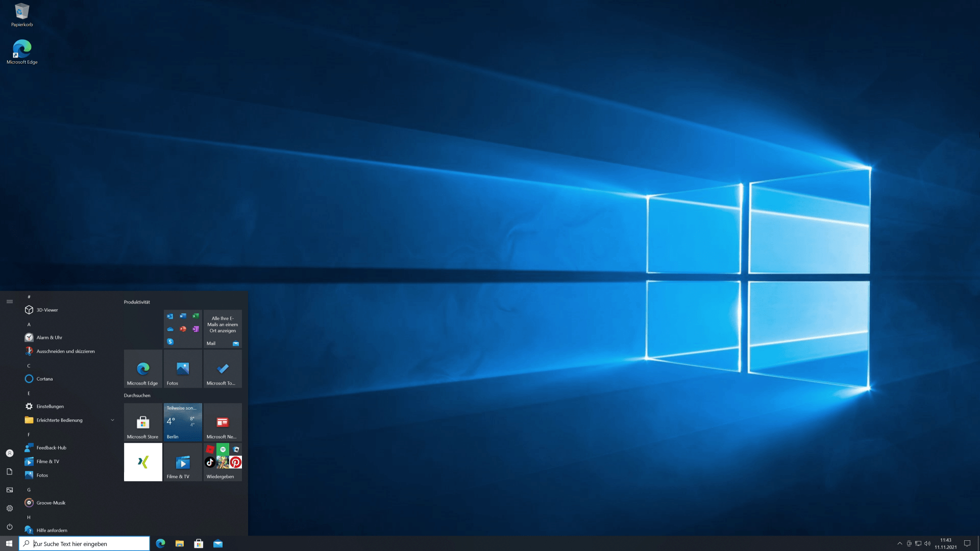This screenshot has height=551, width=980.
Task: Open File Explorer from the taskbar
Action: (180, 543)
